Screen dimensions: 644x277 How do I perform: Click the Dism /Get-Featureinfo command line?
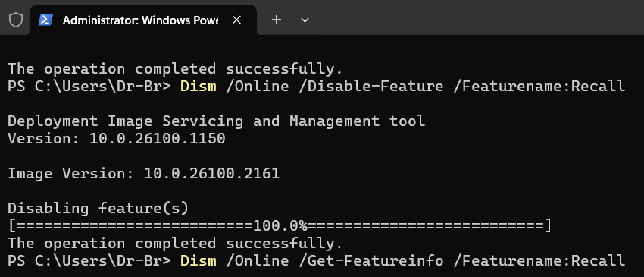316,260
